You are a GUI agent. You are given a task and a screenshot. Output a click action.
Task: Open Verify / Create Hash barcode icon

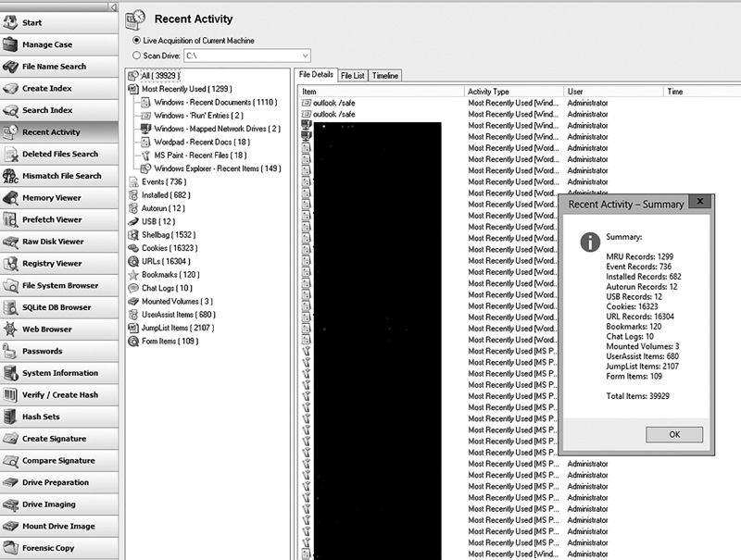10,394
